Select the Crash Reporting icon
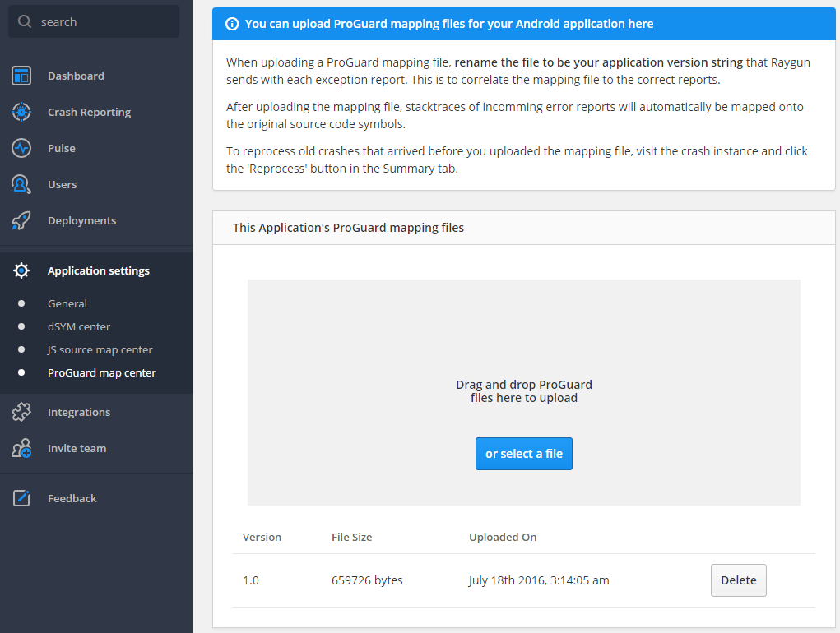This screenshot has height=633, width=840. click(21, 112)
